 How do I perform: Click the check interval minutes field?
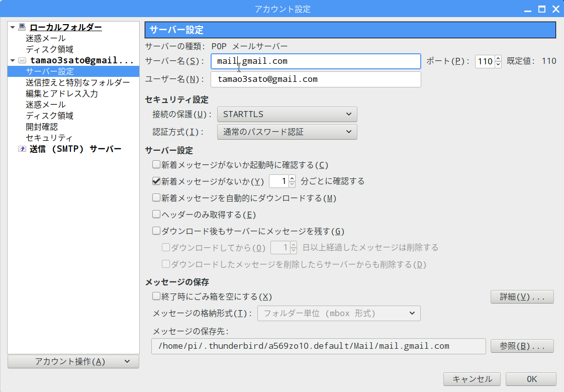pos(279,181)
